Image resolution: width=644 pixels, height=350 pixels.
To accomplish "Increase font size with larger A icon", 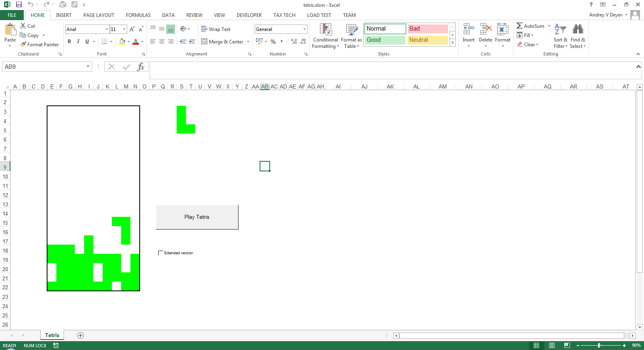I will click(132, 29).
